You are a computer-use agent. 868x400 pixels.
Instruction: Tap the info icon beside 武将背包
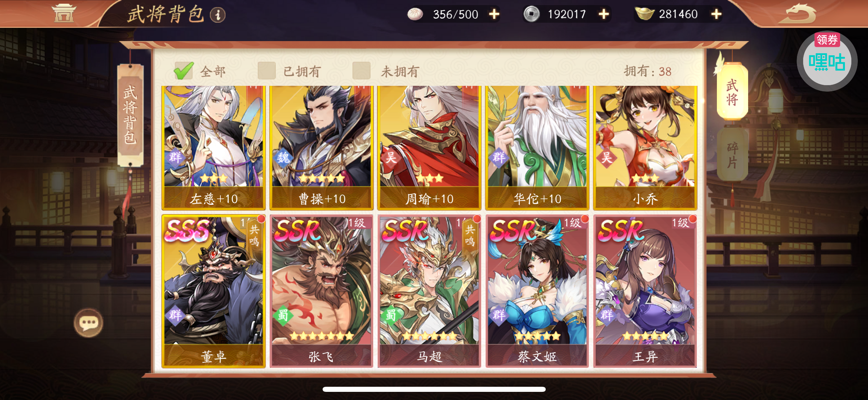click(x=218, y=15)
